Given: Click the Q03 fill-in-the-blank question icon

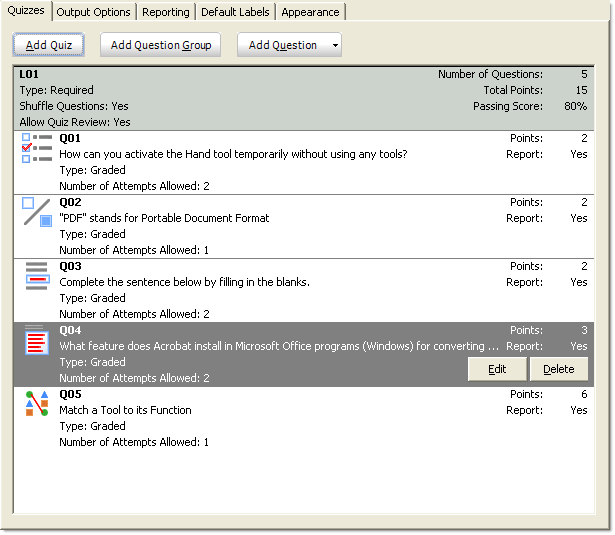Looking at the screenshot, I should click(x=37, y=276).
